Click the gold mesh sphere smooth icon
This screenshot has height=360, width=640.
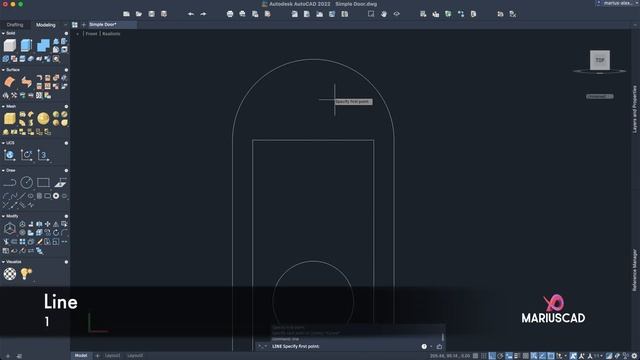pyautogui.click(x=43, y=118)
